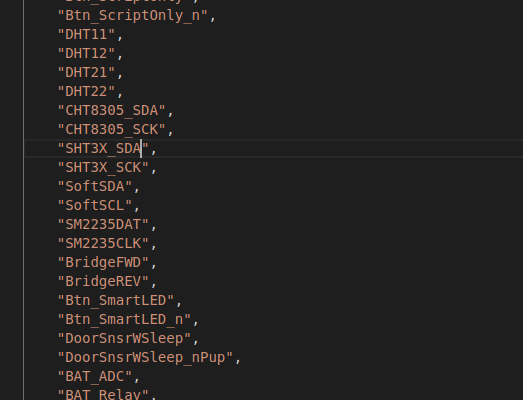Click on the "DHT22" entry

coord(86,92)
